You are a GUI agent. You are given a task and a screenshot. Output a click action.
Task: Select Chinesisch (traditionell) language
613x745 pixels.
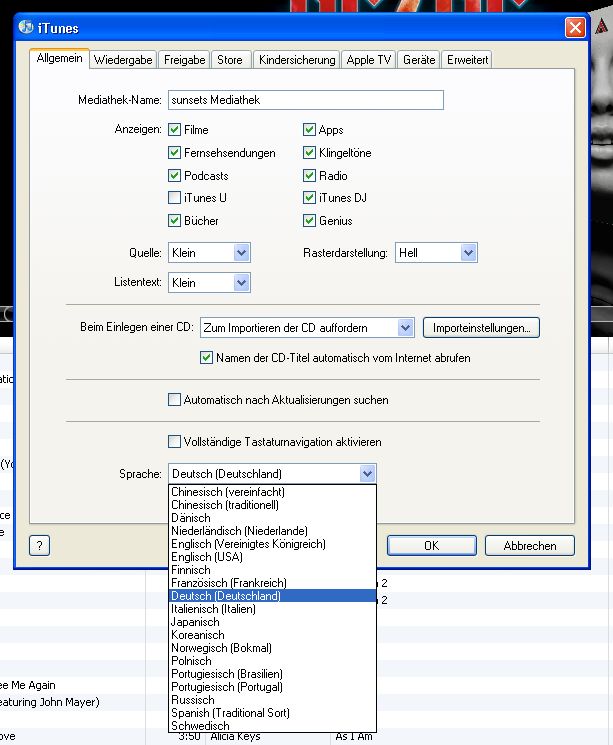pyautogui.click(x=273, y=505)
